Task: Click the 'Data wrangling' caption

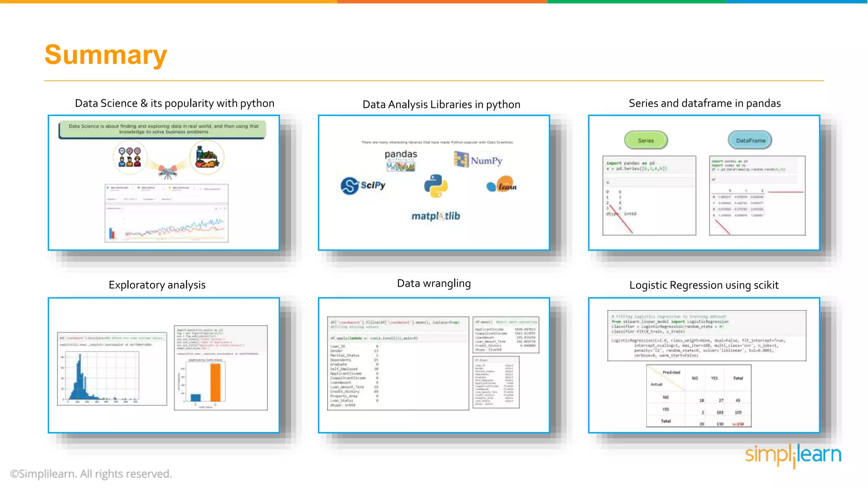Action: (434, 283)
